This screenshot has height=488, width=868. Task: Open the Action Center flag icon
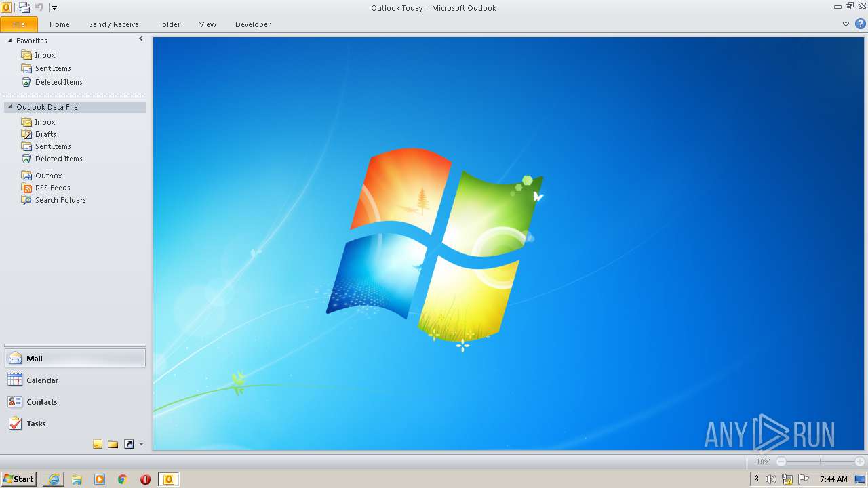coord(804,479)
